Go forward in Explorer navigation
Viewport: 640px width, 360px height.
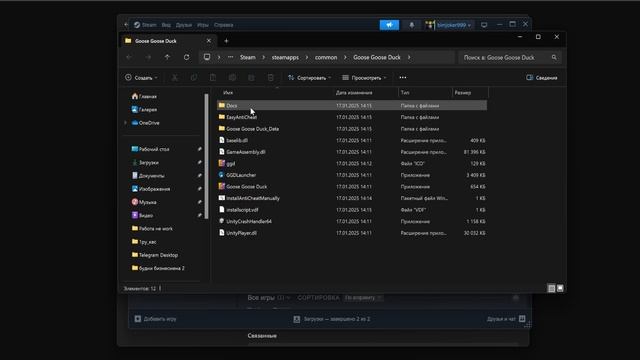click(148, 57)
